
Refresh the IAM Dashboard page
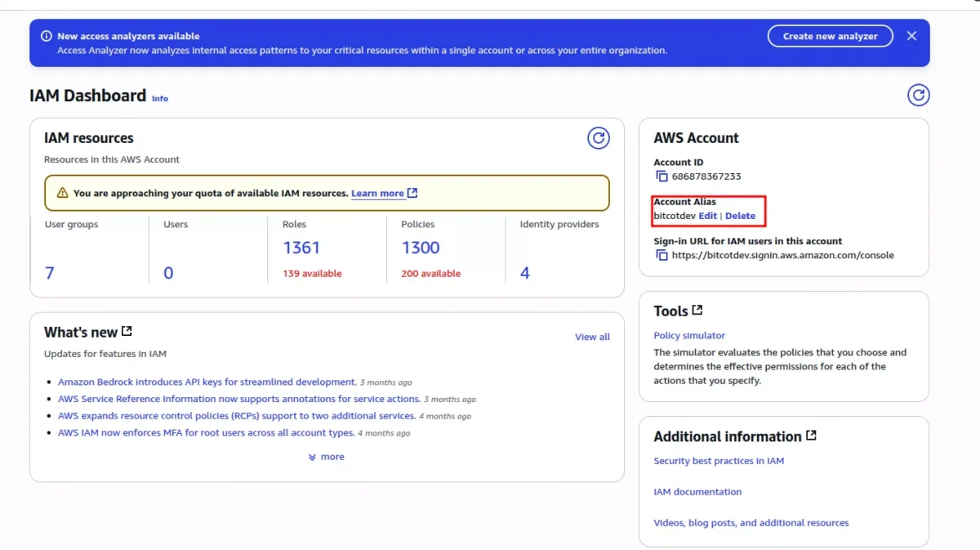918,96
